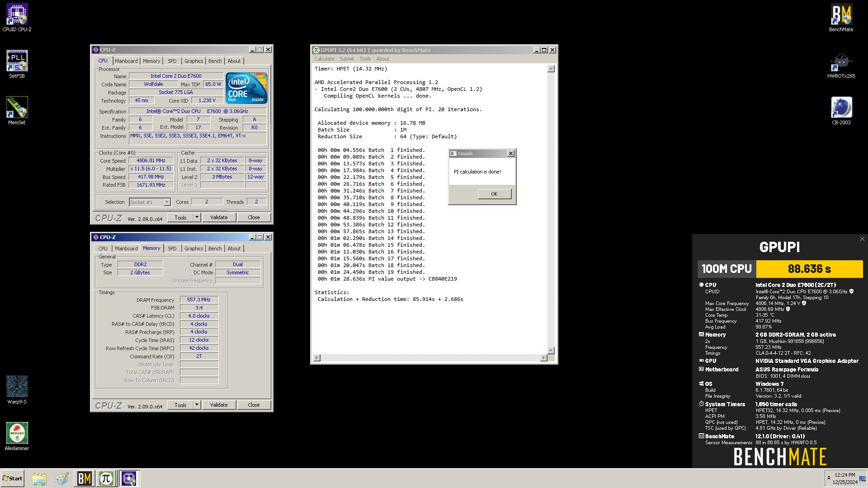The height and width of the screenshot is (488, 868).
Task: Launch the Aleslammer desktop icon
Action: pos(17,436)
